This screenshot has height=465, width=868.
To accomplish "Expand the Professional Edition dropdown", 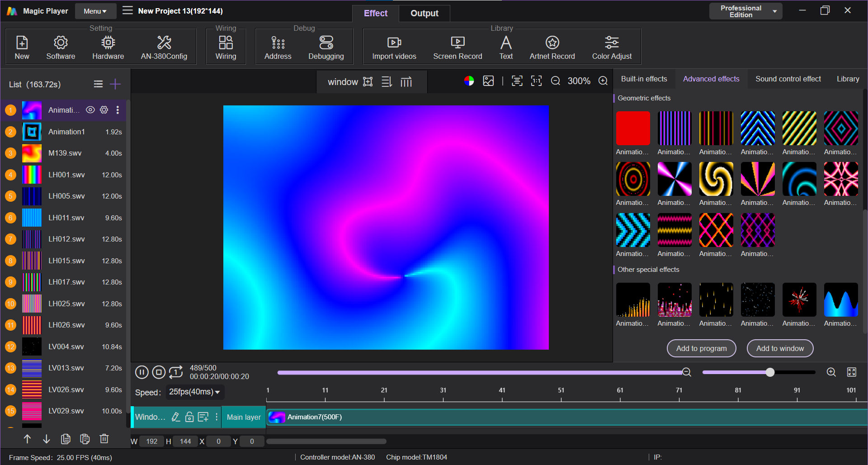I will tap(746, 11).
